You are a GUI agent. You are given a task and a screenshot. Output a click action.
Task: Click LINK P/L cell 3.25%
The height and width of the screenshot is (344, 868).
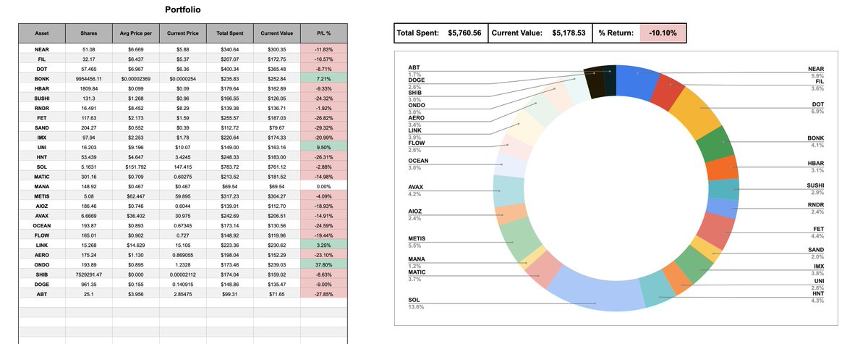[x=323, y=245]
